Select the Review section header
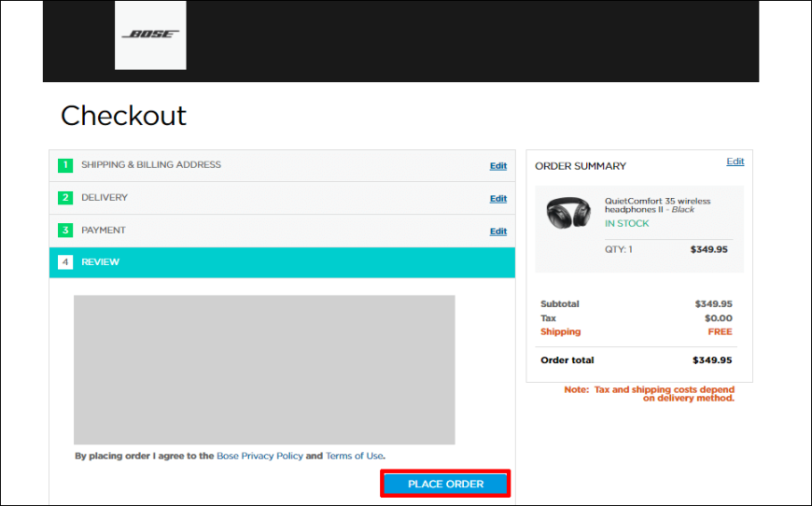Image resolution: width=812 pixels, height=506 pixels. tap(282, 262)
